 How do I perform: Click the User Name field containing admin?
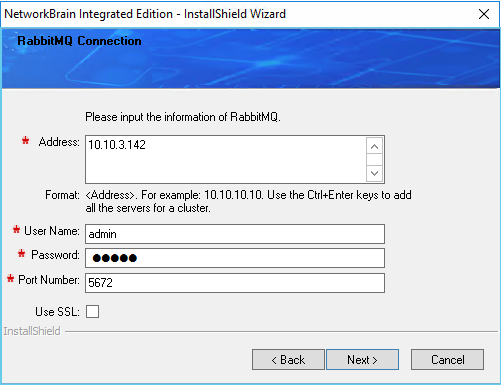click(235, 234)
